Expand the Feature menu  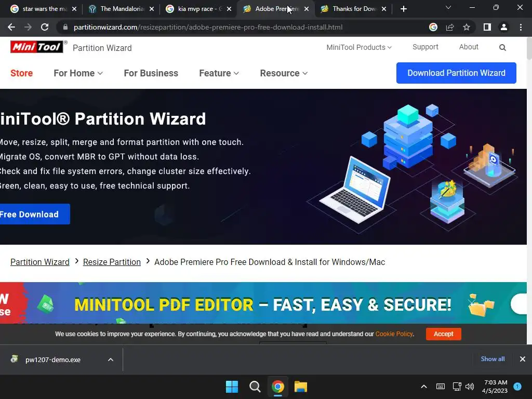point(219,73)
